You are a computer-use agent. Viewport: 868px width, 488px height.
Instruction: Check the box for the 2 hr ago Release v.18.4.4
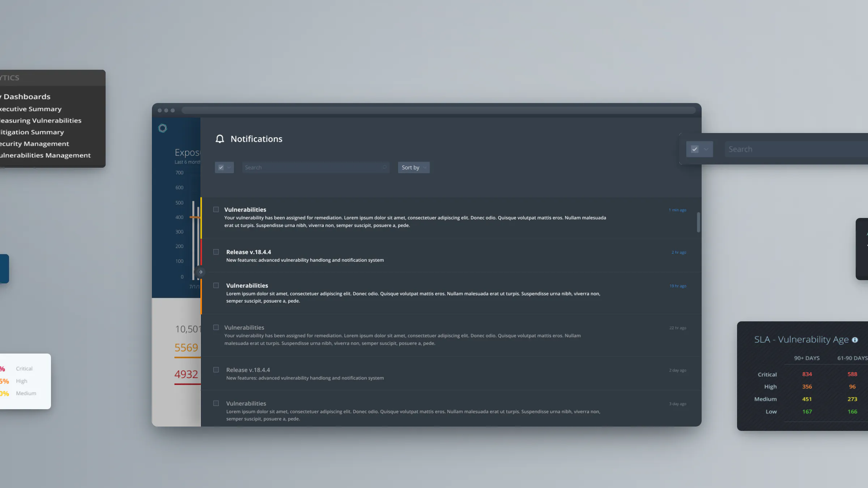click(x=216, y=252)
